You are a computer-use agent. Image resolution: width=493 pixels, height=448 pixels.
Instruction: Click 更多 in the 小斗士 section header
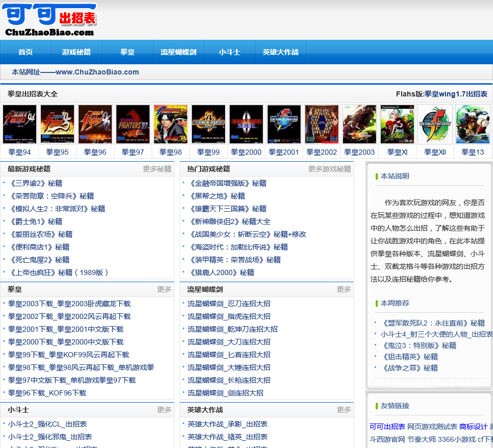(164, 410)
